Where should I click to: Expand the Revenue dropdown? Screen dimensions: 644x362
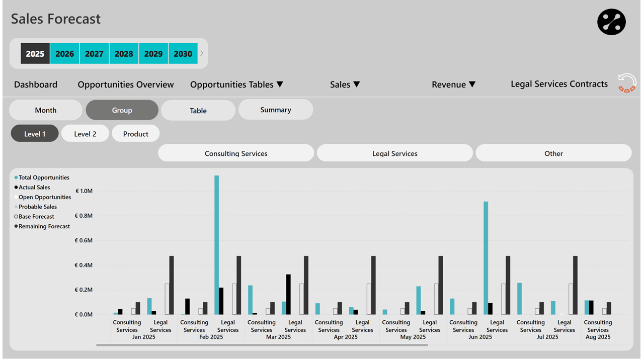453,84
